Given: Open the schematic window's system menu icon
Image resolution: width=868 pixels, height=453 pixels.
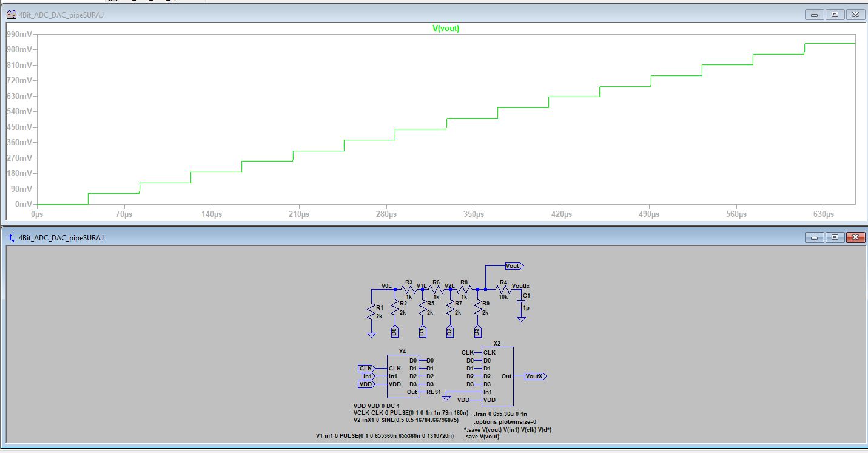Looking at the screenshot, I should [x=11, y=237].
